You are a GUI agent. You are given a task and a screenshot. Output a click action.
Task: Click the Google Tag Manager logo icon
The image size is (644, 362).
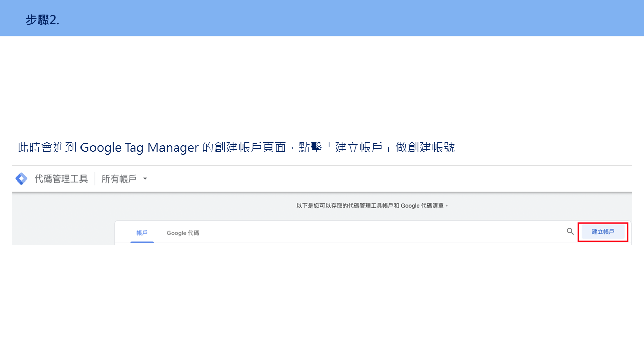[x=21, y=178]
